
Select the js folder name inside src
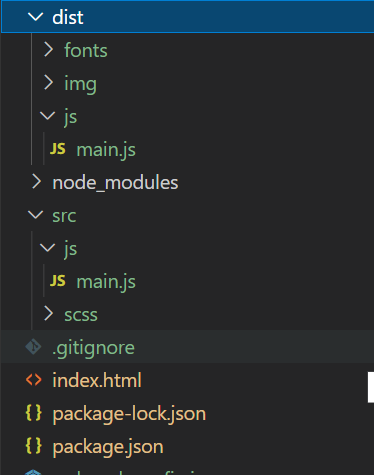point(70,249)
